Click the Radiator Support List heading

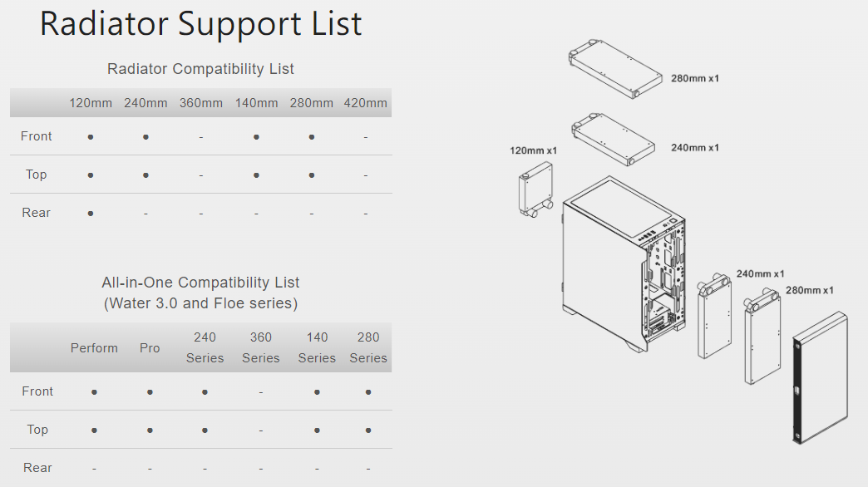[200, 23]
